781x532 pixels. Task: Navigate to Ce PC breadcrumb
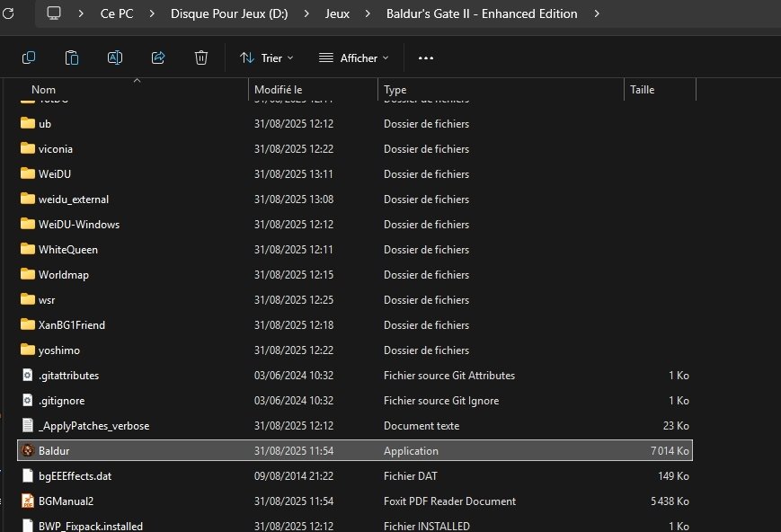pos(117,14)
